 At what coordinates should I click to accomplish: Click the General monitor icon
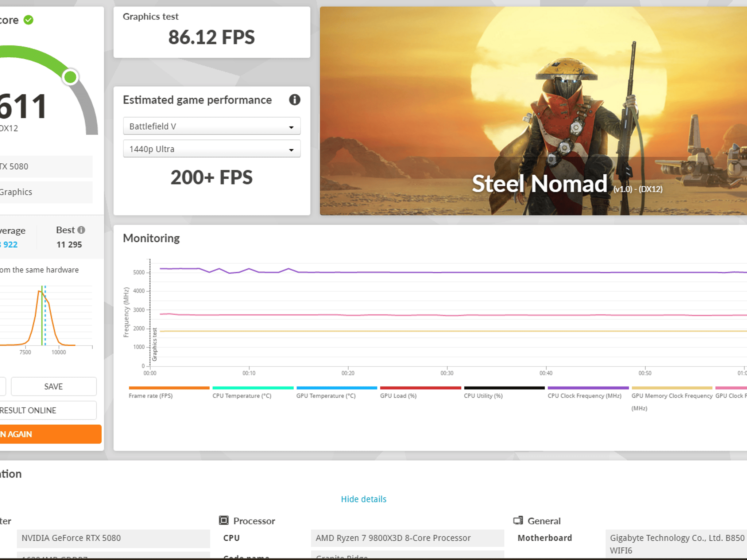[518, 520]
